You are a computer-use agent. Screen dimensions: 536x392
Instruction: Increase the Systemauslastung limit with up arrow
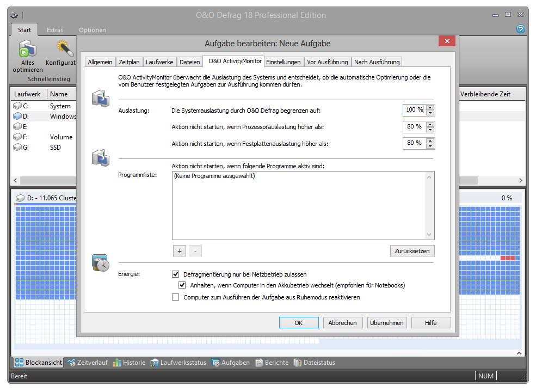click(x=430, y=107)
